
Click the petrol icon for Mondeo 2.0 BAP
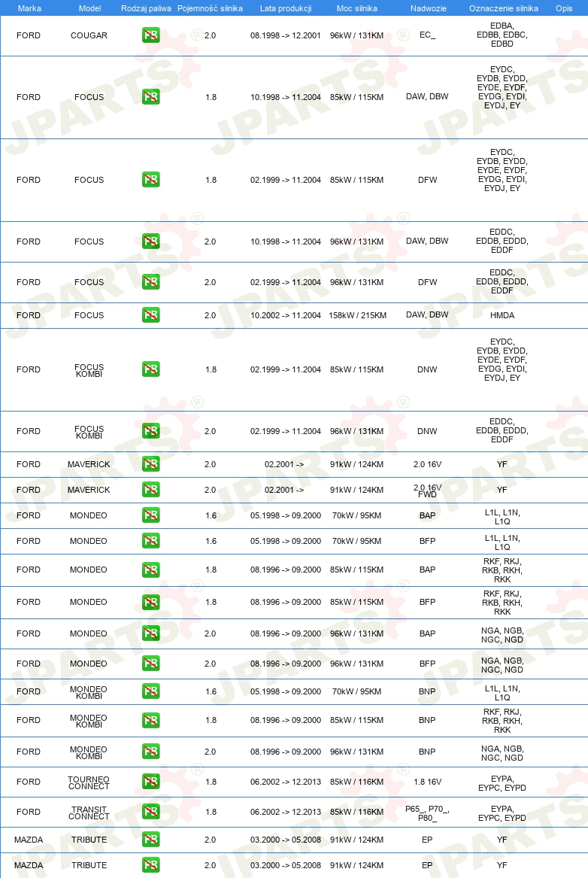tap(151, 633)
